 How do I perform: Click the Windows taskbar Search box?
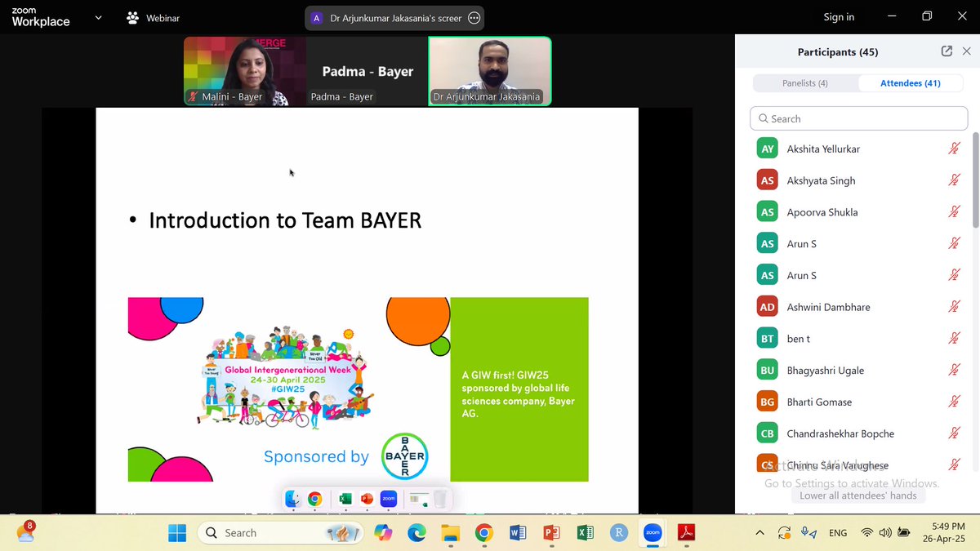point(280,533)
